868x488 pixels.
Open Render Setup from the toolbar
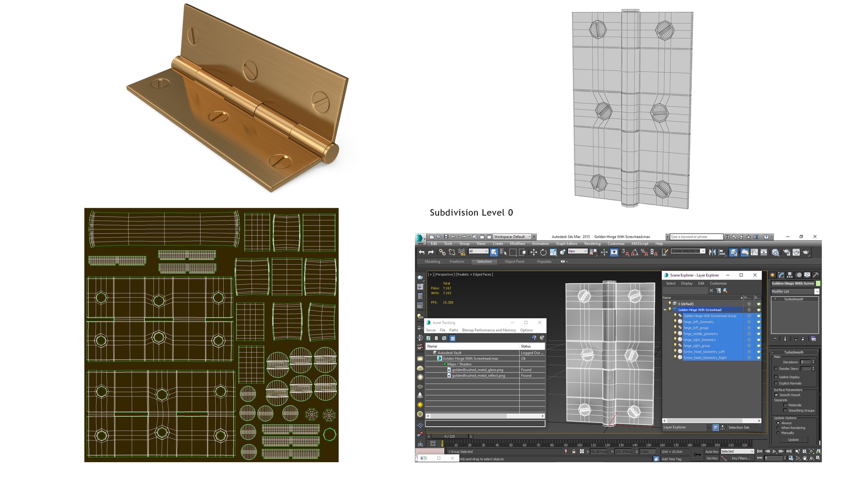coord(786,252)
